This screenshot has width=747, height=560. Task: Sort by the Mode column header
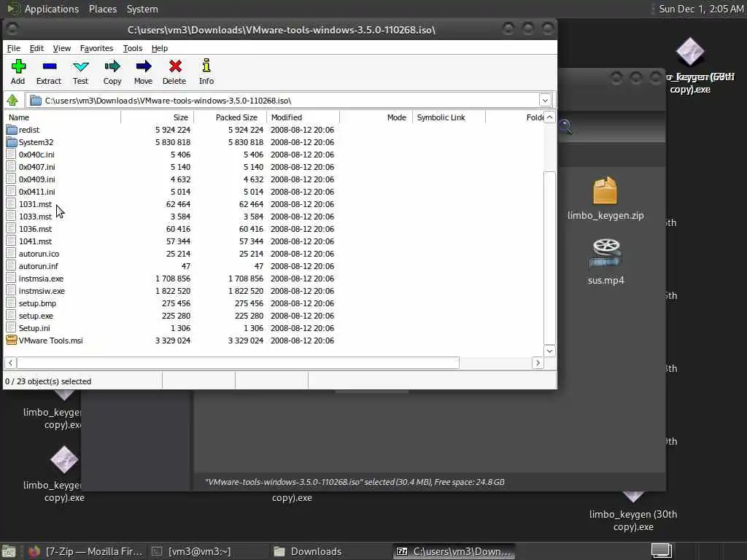click(376, 117)
